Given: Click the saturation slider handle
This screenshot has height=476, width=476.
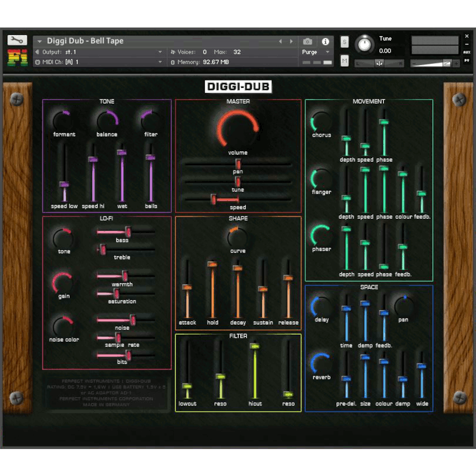Looking at the screenshot, I should coord(116,293).
